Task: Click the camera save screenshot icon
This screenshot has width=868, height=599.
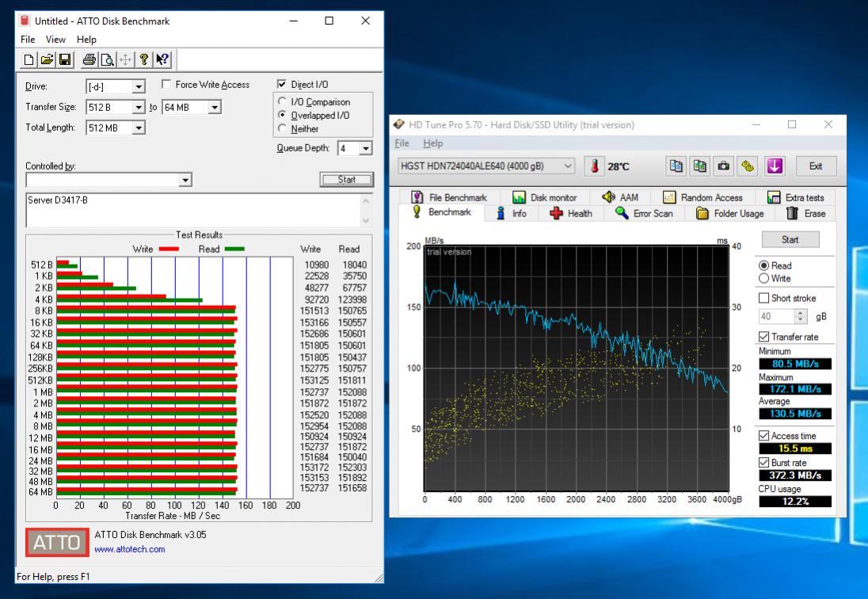Action: pos(724,166)
